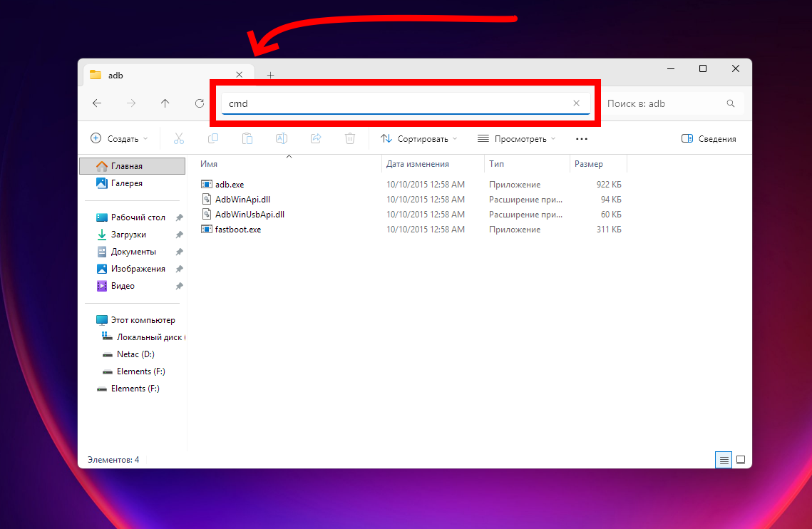Image resolution: width=812 pixels, height=529 pixels.
Task: Open Загрузки in the sidebar
Action: click(x=128, y=235)
